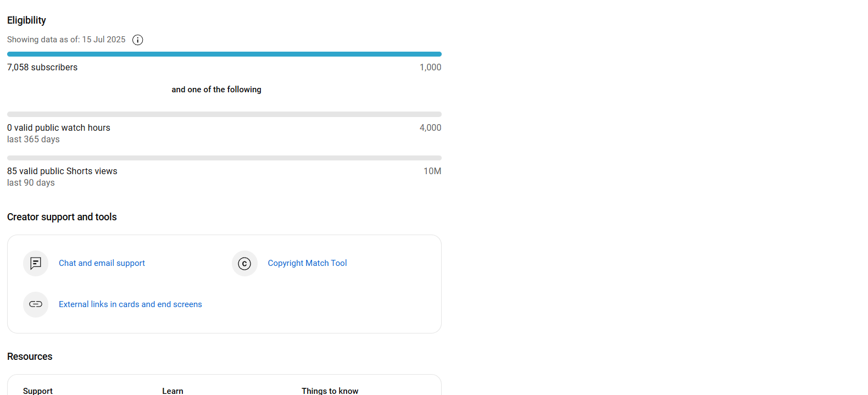Viewport: 868px width, 395px height.
Task: Select the Learn column heading
Action: (173, 391)
